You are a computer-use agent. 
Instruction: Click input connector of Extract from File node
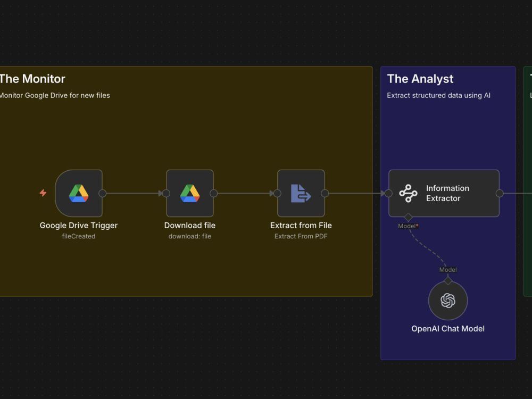pyautogui.click(x=277, y=194)
